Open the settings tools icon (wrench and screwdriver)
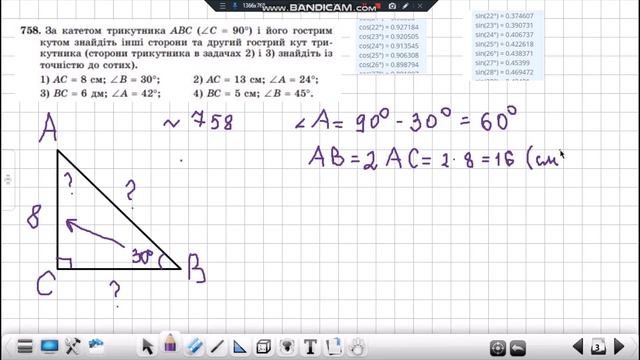 point(73,346)
